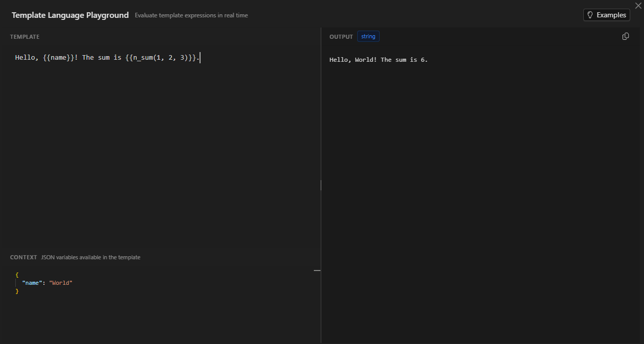644x344 pixels.
Task: Click the closing brace in the context JSON
Action: (x=17, y=291)
